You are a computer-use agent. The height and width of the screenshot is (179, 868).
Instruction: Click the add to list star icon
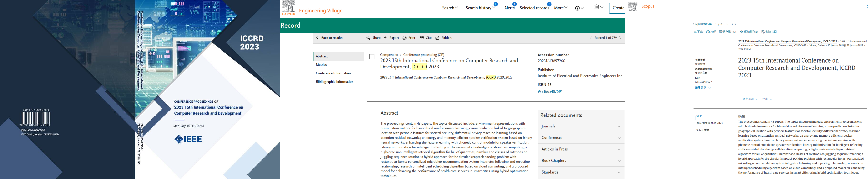point(742,32)
